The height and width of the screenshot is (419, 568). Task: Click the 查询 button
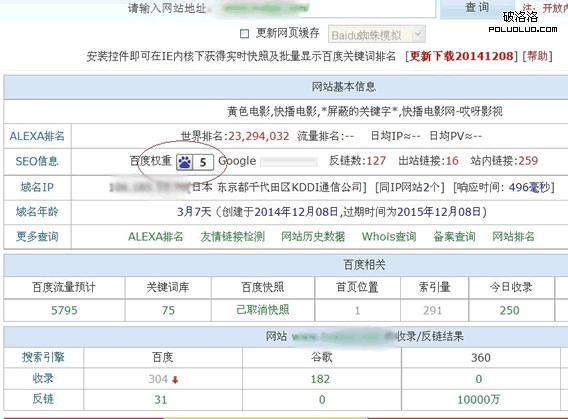(477, 8)
